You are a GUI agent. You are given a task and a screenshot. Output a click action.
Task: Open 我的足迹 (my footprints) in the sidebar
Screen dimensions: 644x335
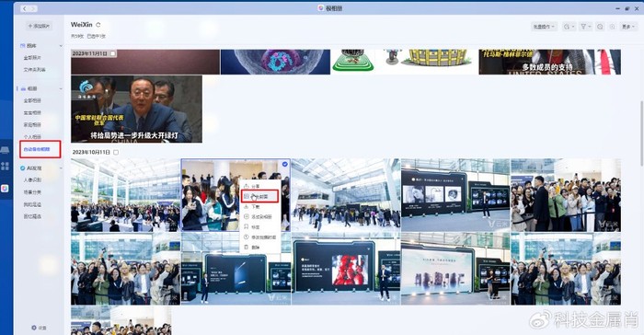(32, 204)
